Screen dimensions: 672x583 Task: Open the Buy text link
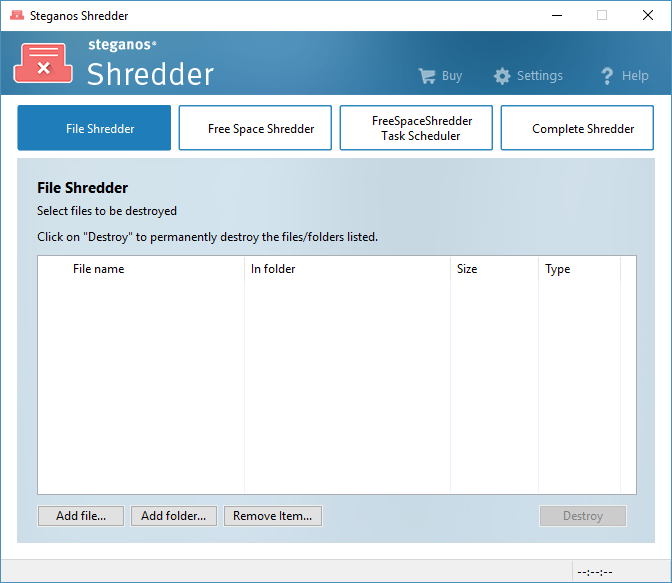(452, 76)
